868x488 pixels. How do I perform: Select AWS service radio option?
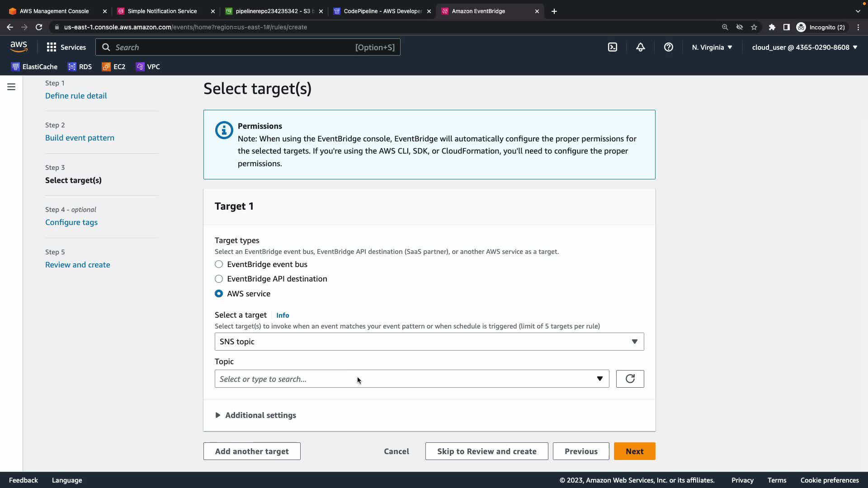[x=219, y=294]
